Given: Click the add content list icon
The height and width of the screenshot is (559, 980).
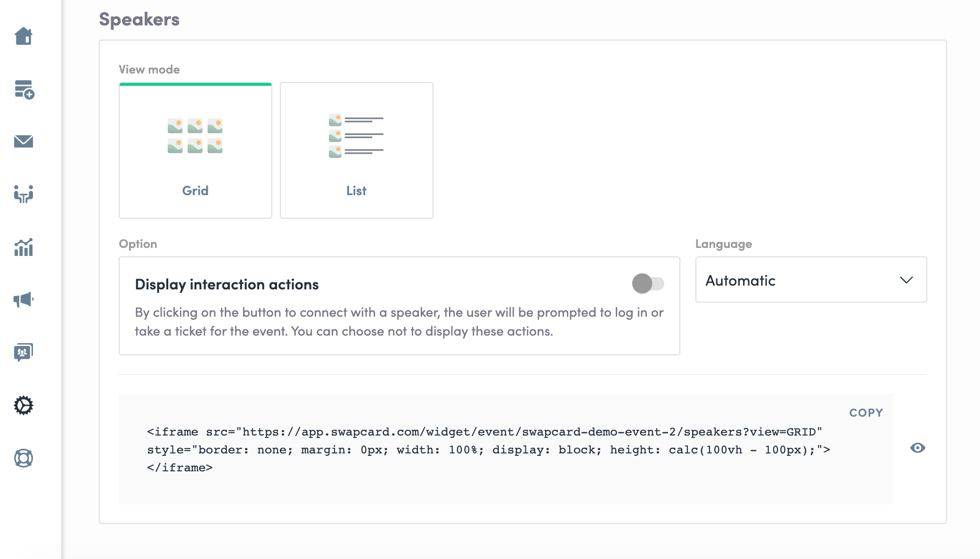Looking at the screenshot, I should pos(24,89).
